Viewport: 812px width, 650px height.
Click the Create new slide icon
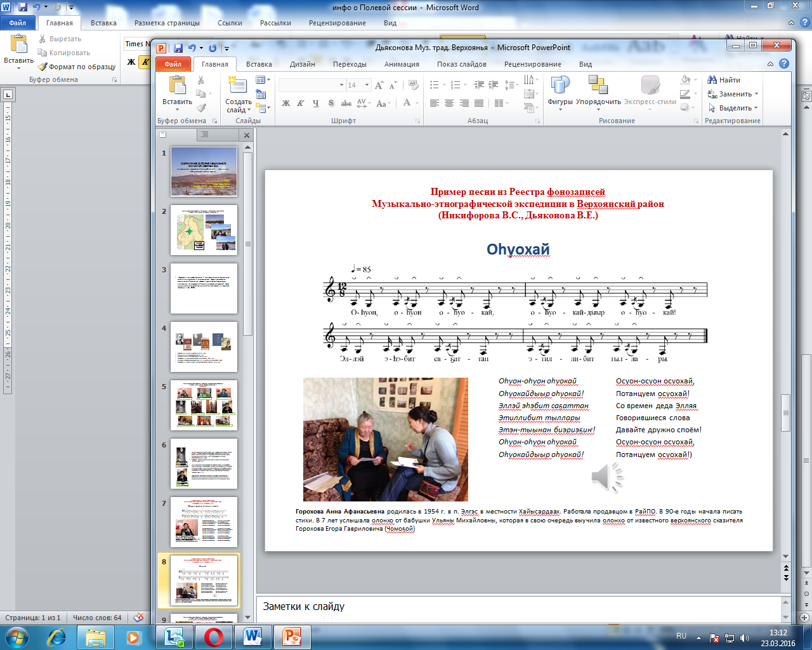coord(238,85)
